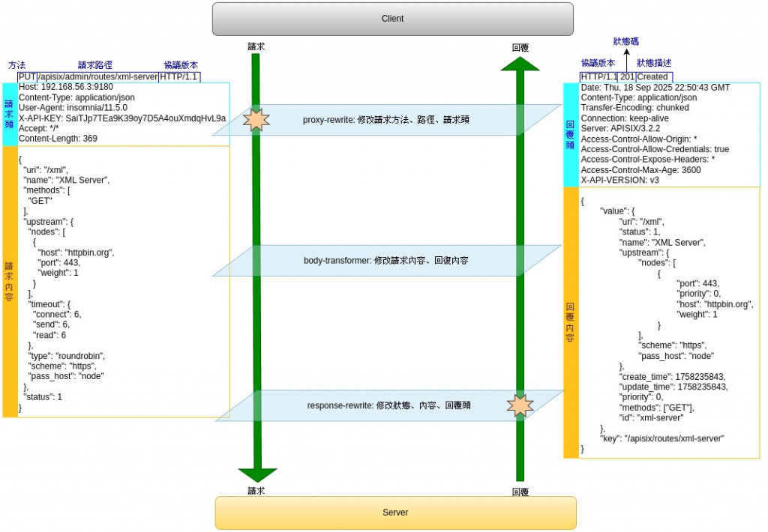
Task: Select the /apisix/admin/routes/xml-server path box
Action: pos(98,77)
